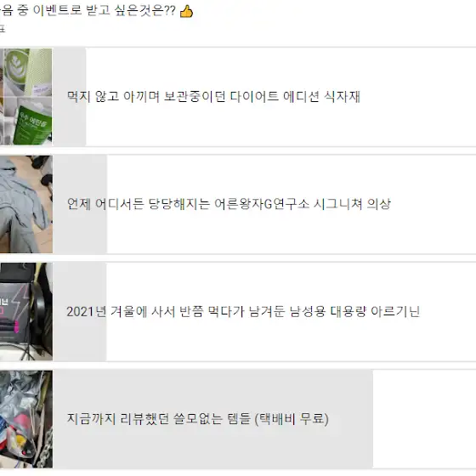Screen dimensions: 476x476
Task: Open the gray hoodie clothing thumbnail
Action: pos(26,204)
